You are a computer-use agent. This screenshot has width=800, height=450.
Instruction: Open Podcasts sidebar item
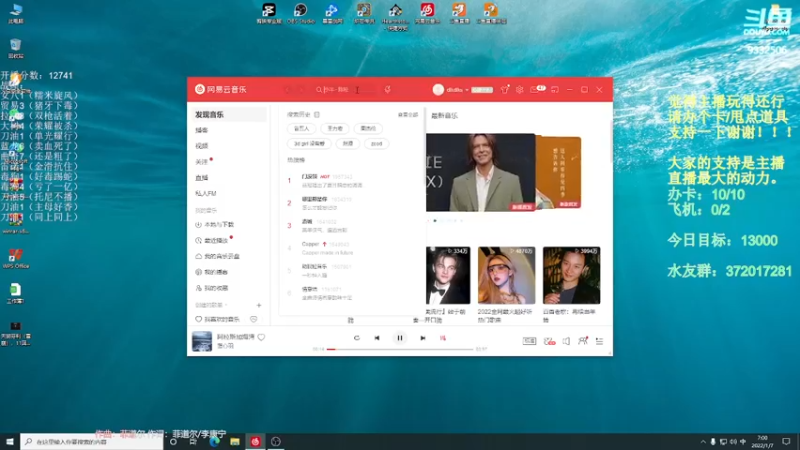coord(228,131)
